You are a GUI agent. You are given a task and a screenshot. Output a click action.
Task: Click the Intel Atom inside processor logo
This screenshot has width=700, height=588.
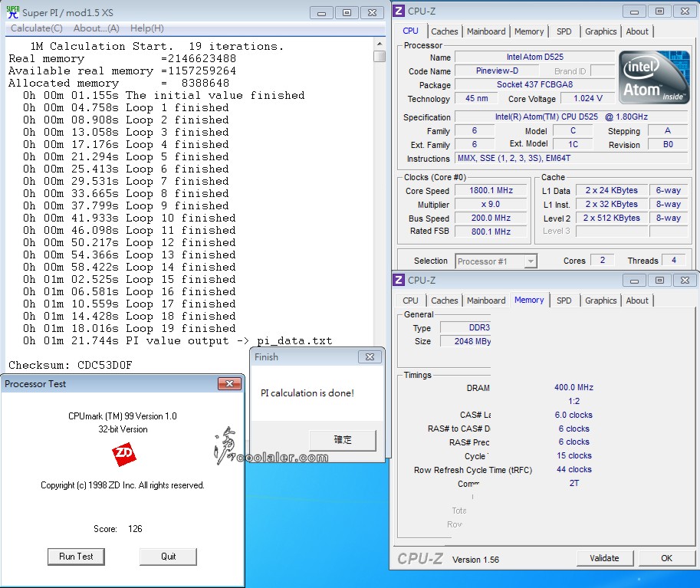pyautogui.click(x=654, y=77)
